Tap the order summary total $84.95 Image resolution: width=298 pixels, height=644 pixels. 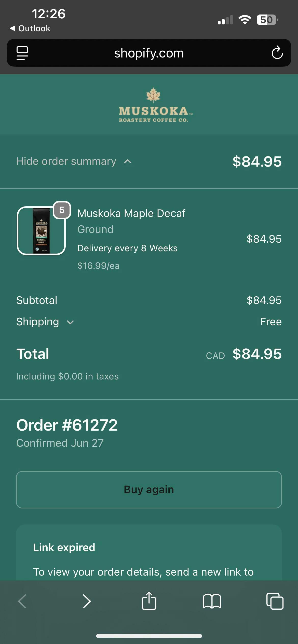pyautogui.click(x=257, y=162)
